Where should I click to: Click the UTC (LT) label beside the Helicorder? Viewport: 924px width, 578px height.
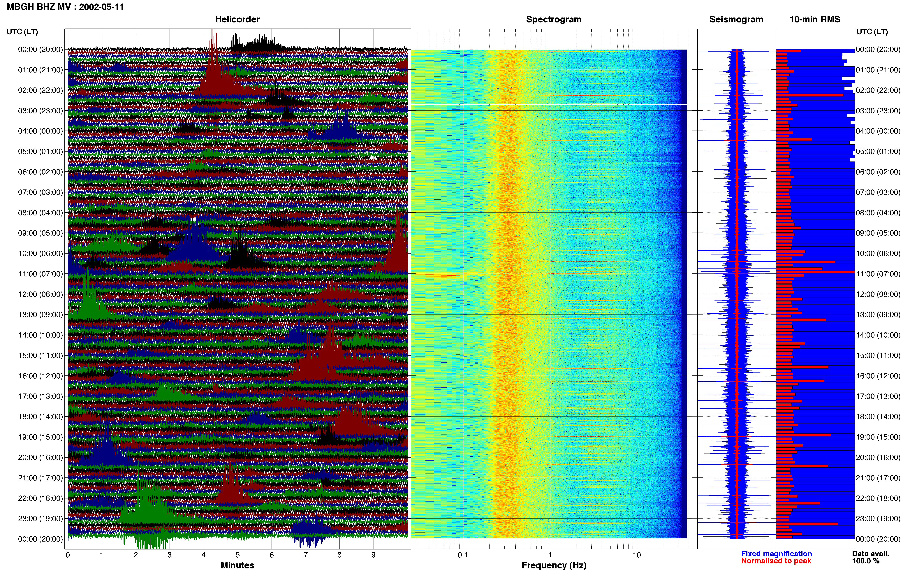click(22, 32)
